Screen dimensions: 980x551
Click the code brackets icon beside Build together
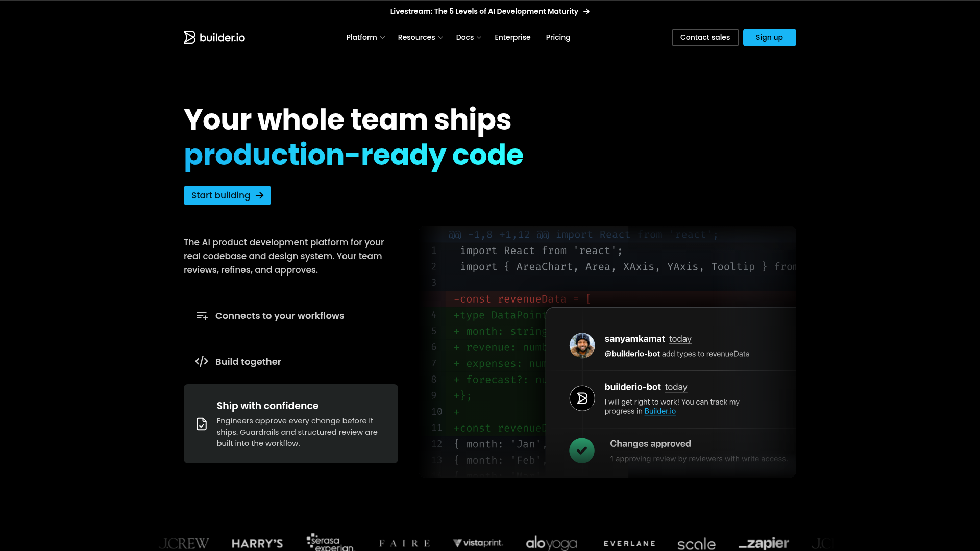click(202, 361)
